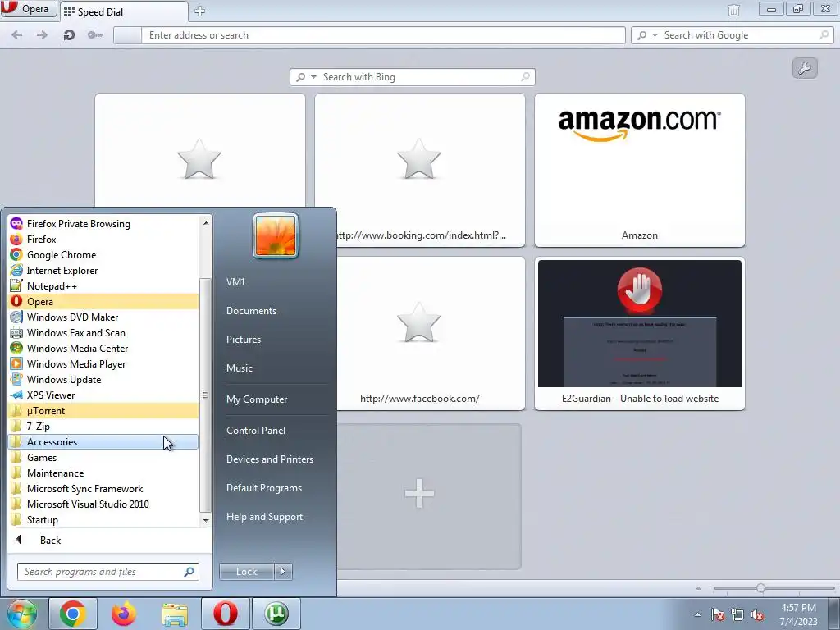Click the Lock button

pyautogui.click(x=246, y=572)
